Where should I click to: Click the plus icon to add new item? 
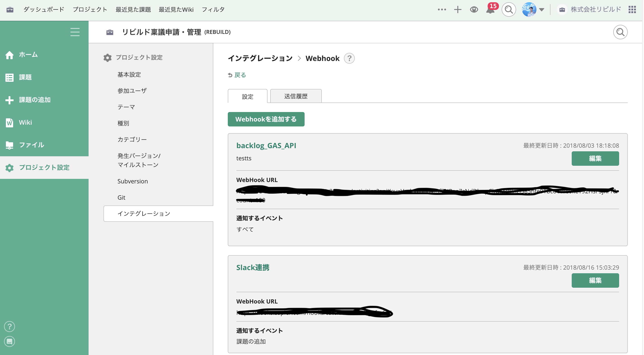click(x=458, y=9)
